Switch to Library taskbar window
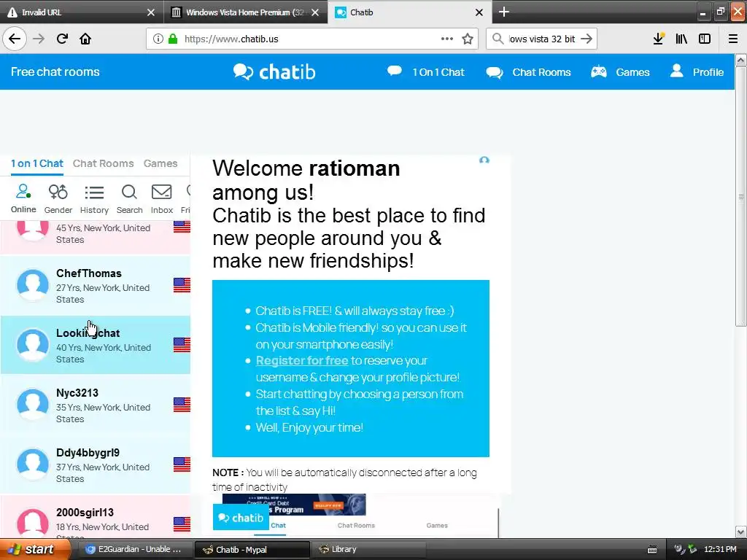Image resolution: width=747 pixels, height=560 pixels. 368,550
